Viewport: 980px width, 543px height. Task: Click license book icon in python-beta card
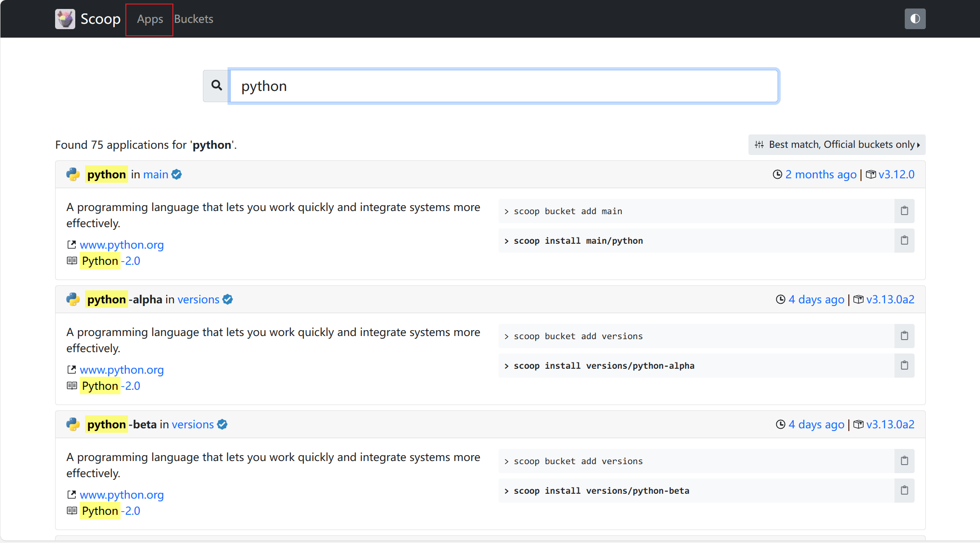pyautogui.click(x=72, y=511)
